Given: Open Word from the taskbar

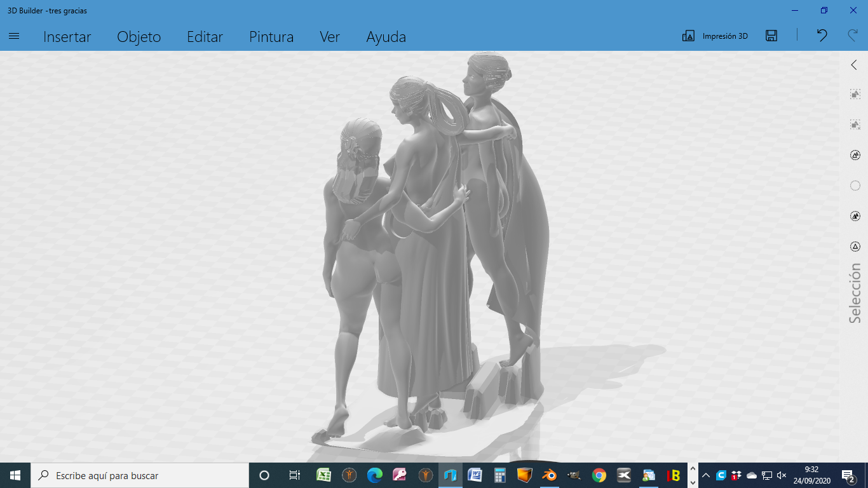Looking at the screenshot, I should click(x=475, y=475).
